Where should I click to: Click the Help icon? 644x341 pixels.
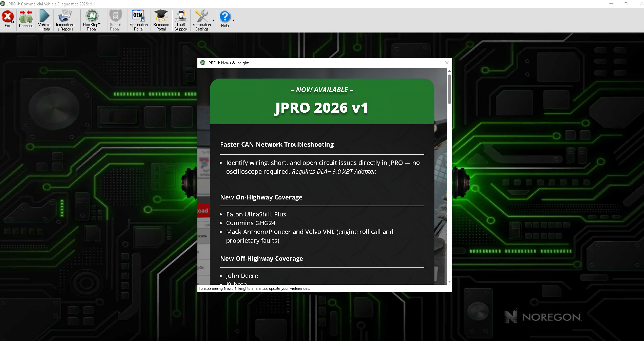pos(225,19)
